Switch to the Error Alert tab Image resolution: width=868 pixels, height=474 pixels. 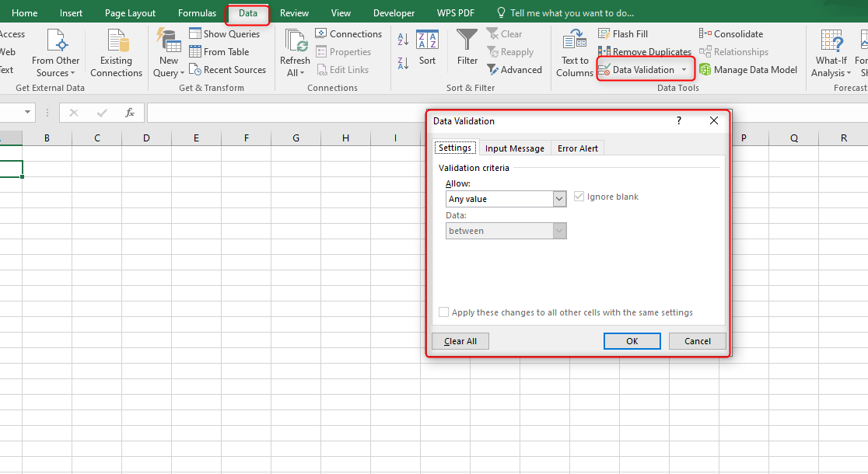(577, 148)
